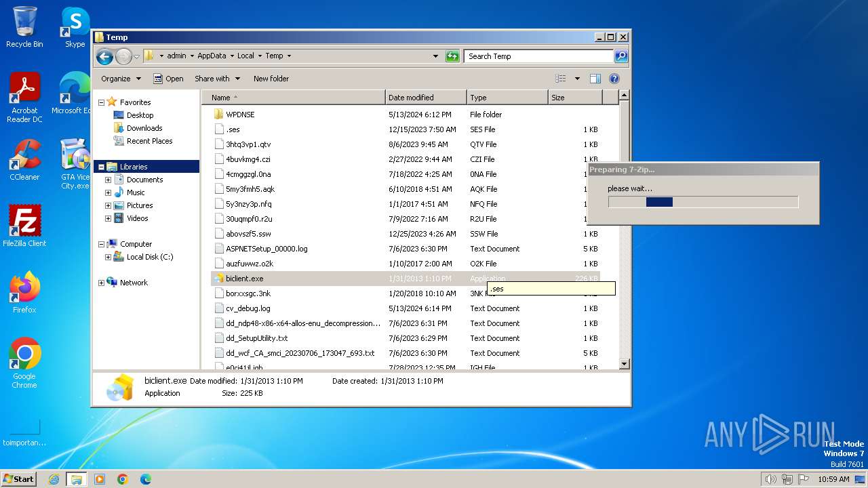
Task: Change view using the views icon
Action: [x=560, y=79]
